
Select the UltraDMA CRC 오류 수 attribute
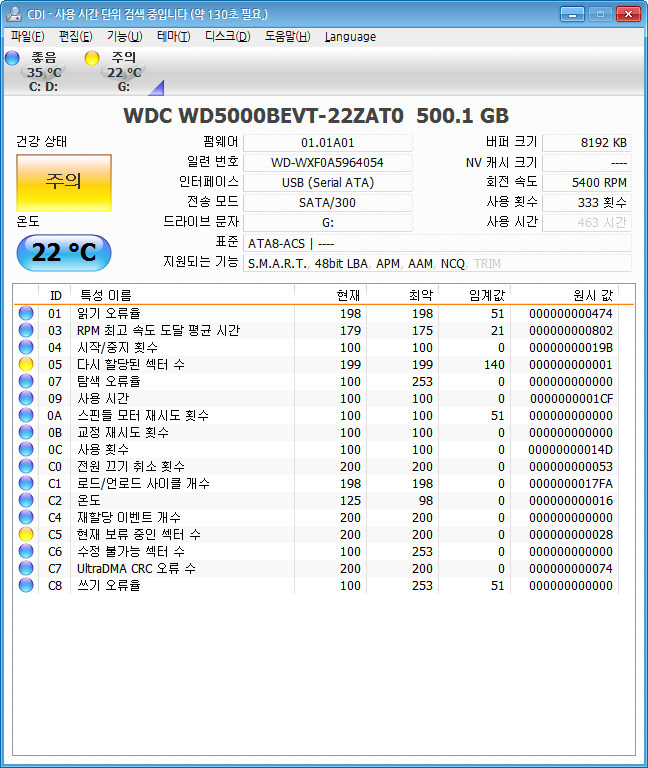[136, 569]
